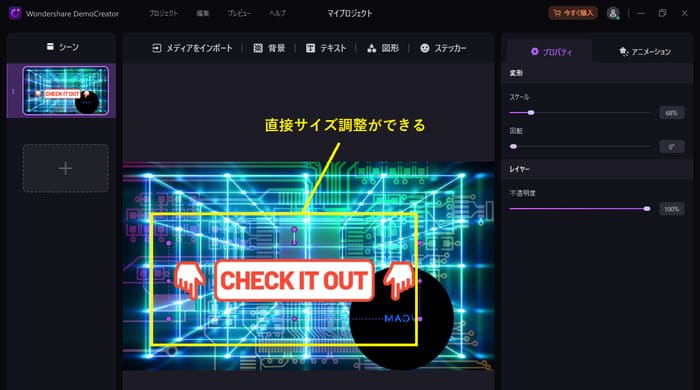
Task: Open the 図形 shapes tool
Action: pos(383,48)
